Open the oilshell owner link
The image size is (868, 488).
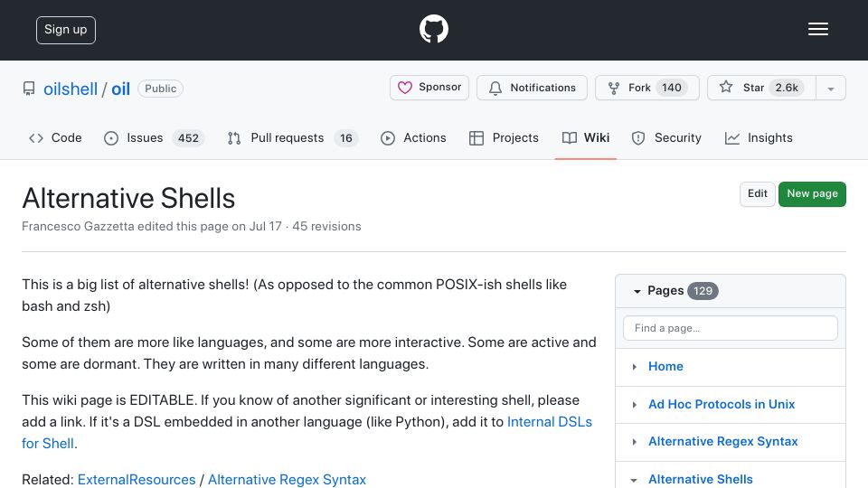(x=71, y=89)
